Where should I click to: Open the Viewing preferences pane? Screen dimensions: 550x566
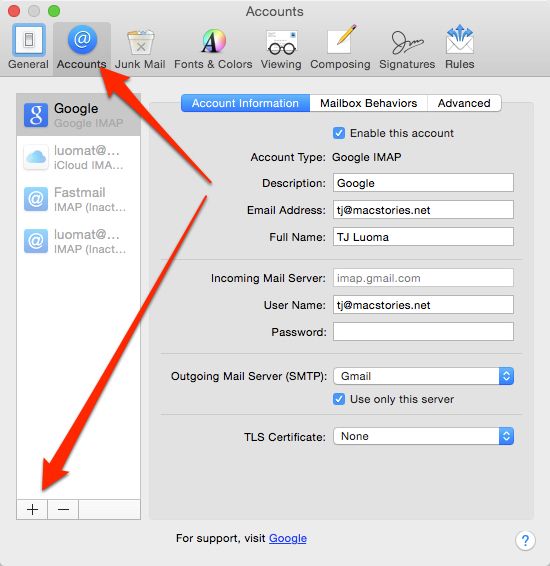pos(281,49)
